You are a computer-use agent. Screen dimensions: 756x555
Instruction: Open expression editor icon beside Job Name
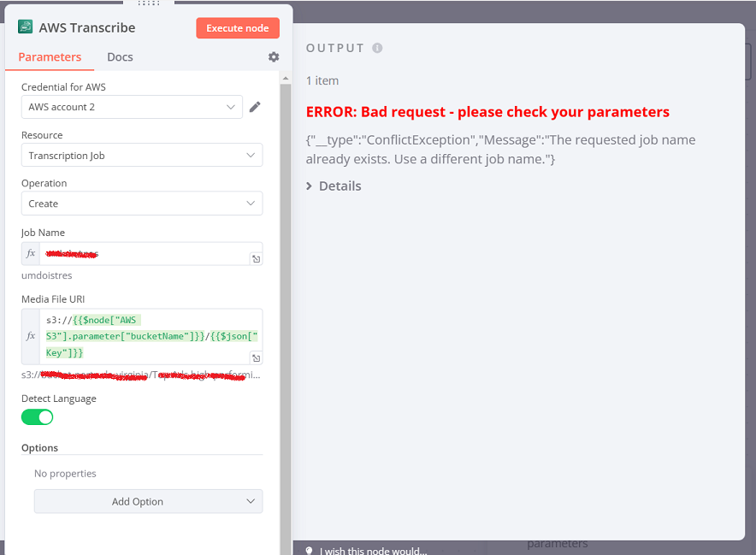click(256, 258)
